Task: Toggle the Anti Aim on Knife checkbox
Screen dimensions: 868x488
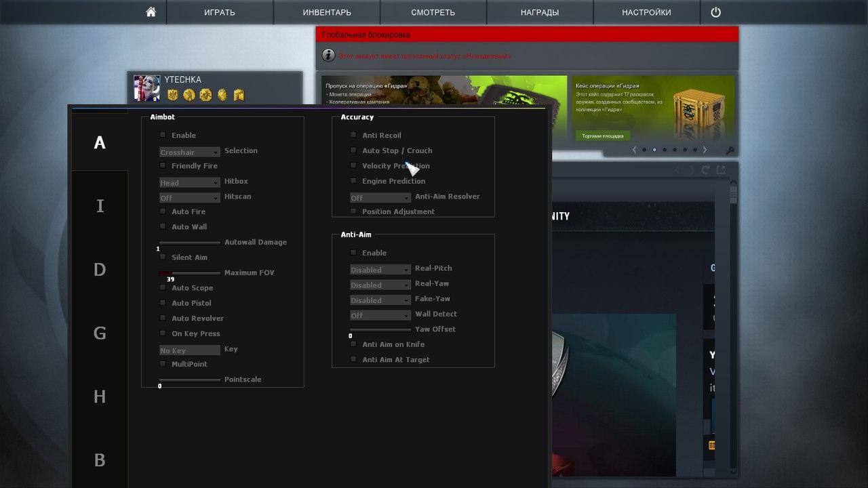Action: [353, 344]
